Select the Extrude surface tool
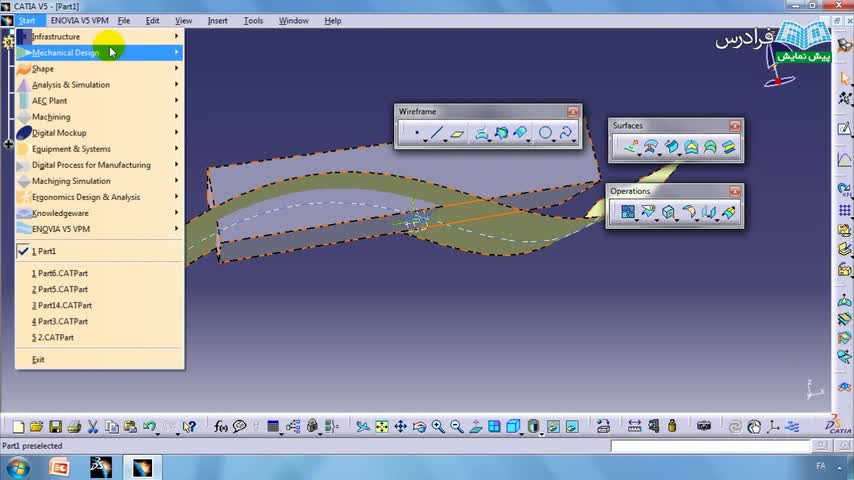Screen dimensions: 854x480 pos(631,147)
